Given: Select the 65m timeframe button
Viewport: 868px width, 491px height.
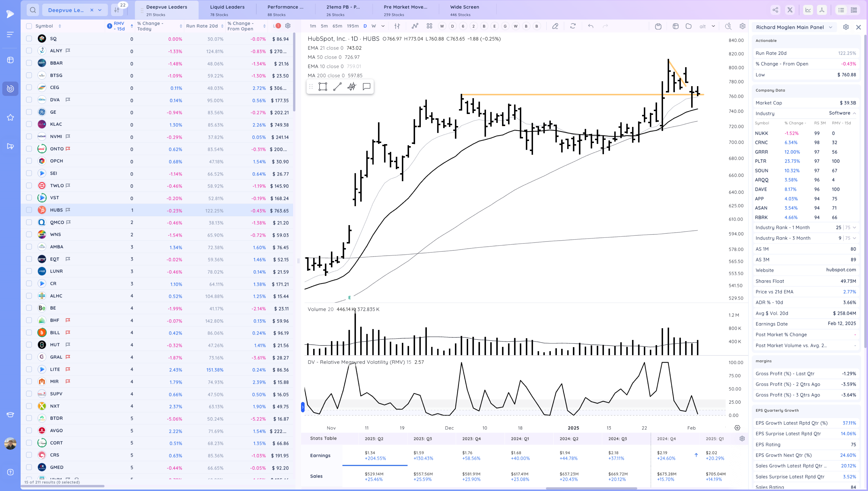Looking at the screenshot, I should click(x=337, y=26).
